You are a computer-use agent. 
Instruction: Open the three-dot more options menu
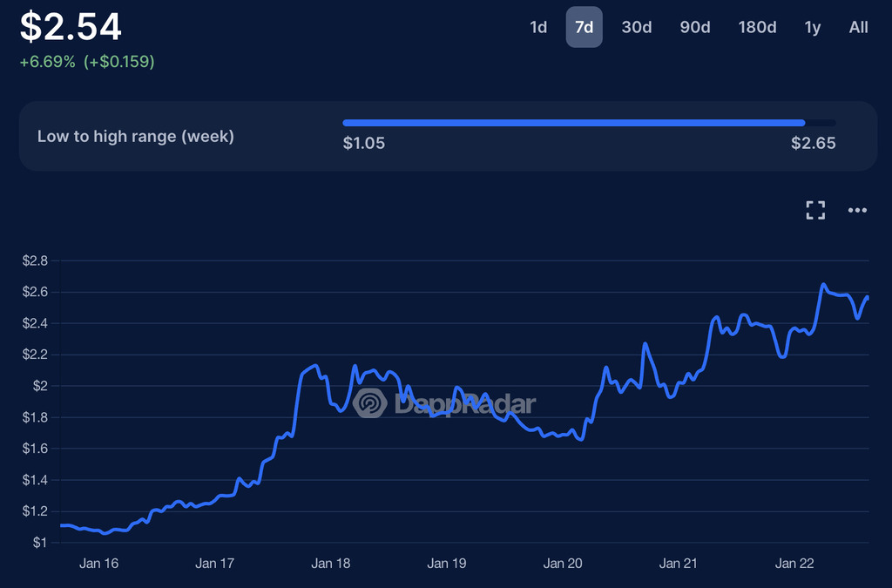(x=858, y=210)
